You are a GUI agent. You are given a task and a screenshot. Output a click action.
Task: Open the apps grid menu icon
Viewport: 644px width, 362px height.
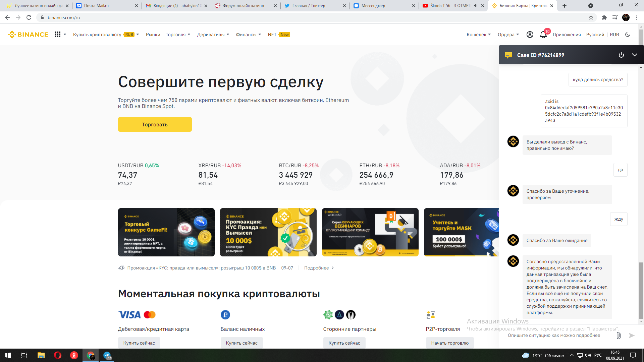tap(58, 35)
